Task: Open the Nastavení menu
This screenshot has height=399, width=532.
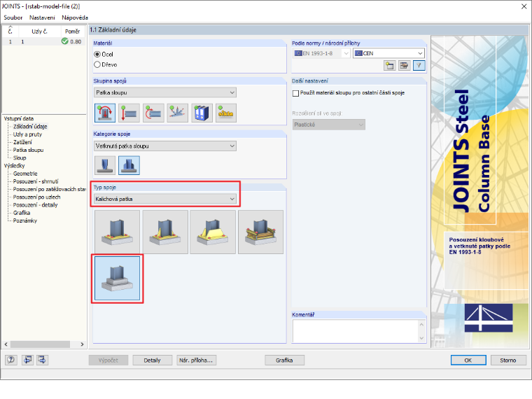Action: click(x=42, y=17)
